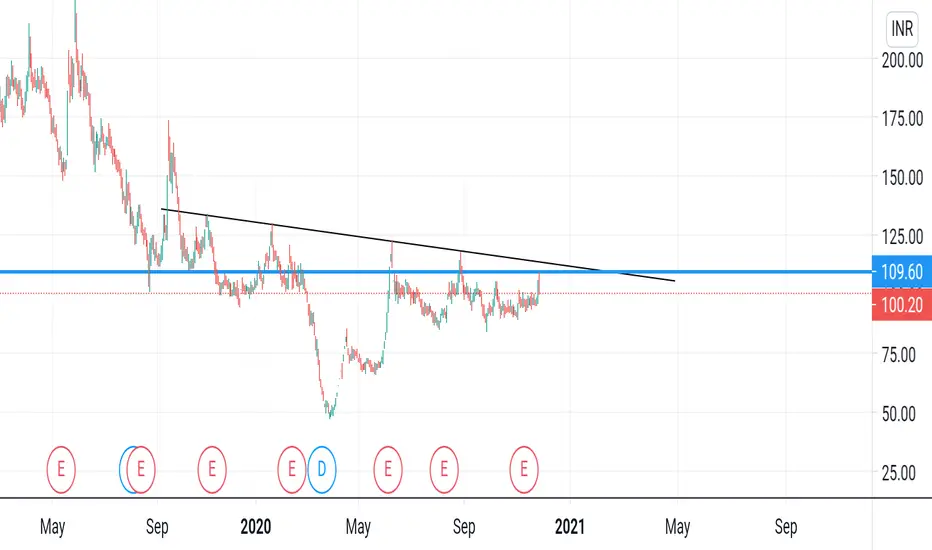Click the dividend 'D' marker

[x=322, y=469]
